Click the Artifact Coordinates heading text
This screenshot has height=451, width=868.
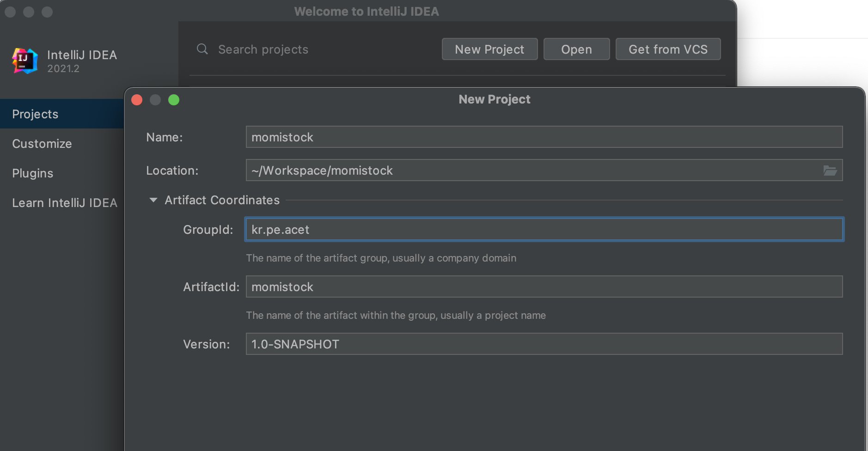(x=222, y=200)
